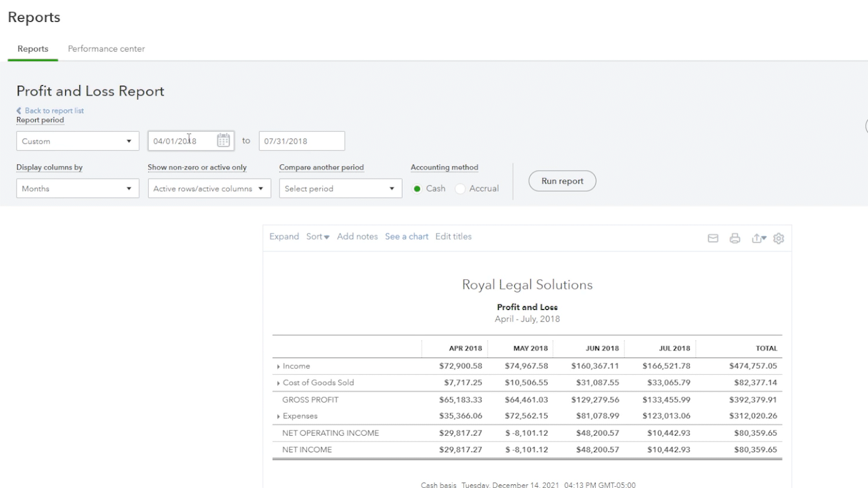Click July expenses value $123,013.06

[666, 416]
